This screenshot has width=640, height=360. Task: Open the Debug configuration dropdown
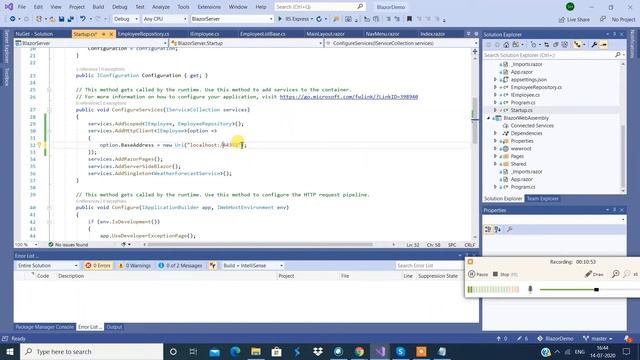coord(126,19)
